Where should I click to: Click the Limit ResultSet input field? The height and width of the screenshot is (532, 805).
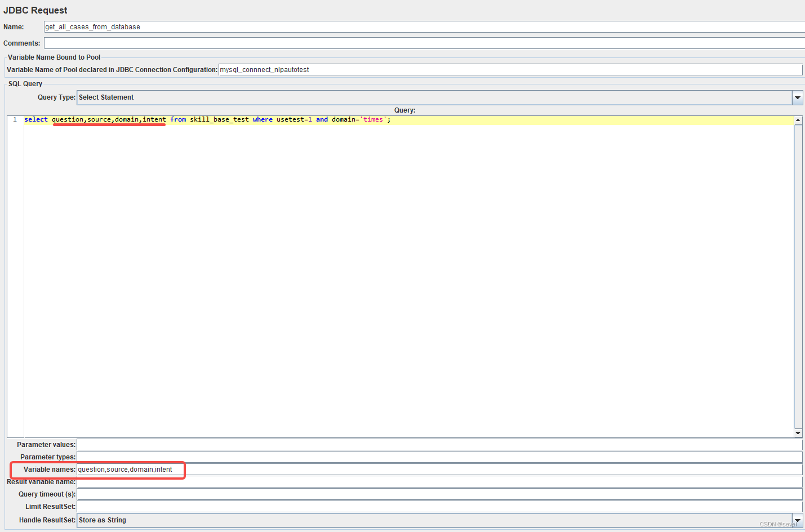click(x=338, y=507)
